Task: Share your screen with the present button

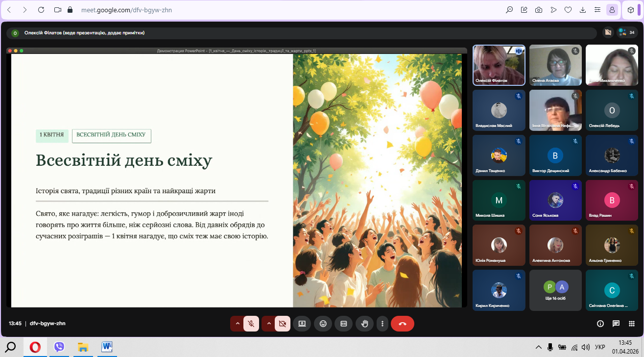Action: [x=302, y=324]
